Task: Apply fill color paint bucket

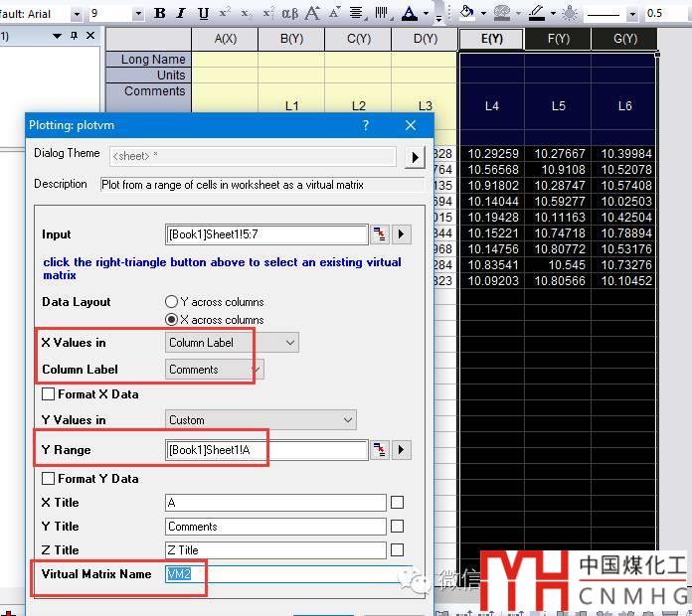Action: [x=466, y=13]
